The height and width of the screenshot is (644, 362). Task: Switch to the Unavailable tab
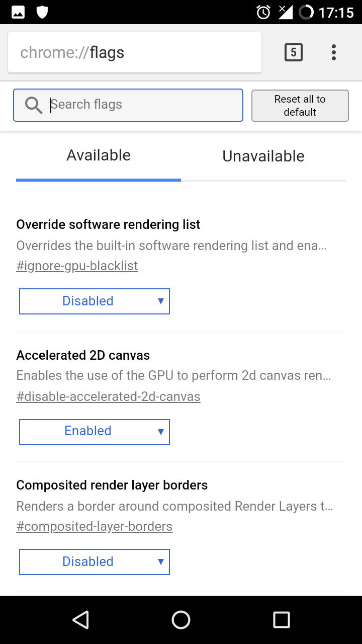click(263, 156)
